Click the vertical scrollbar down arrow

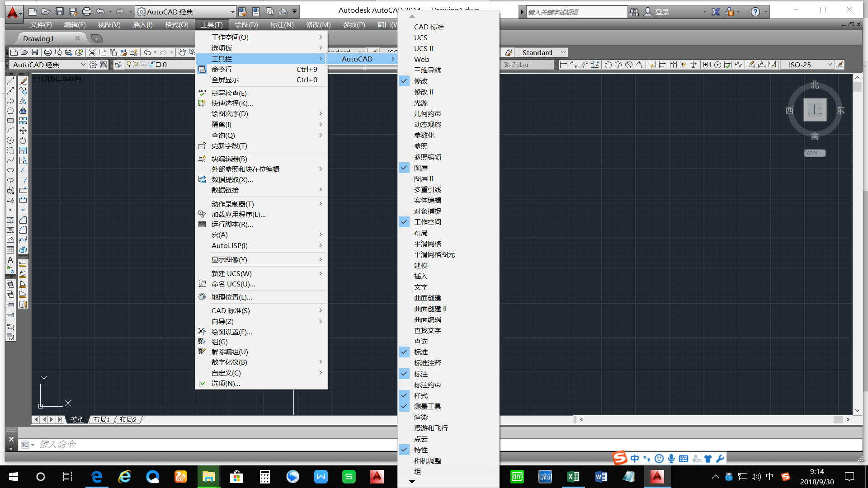pos(857,410)
